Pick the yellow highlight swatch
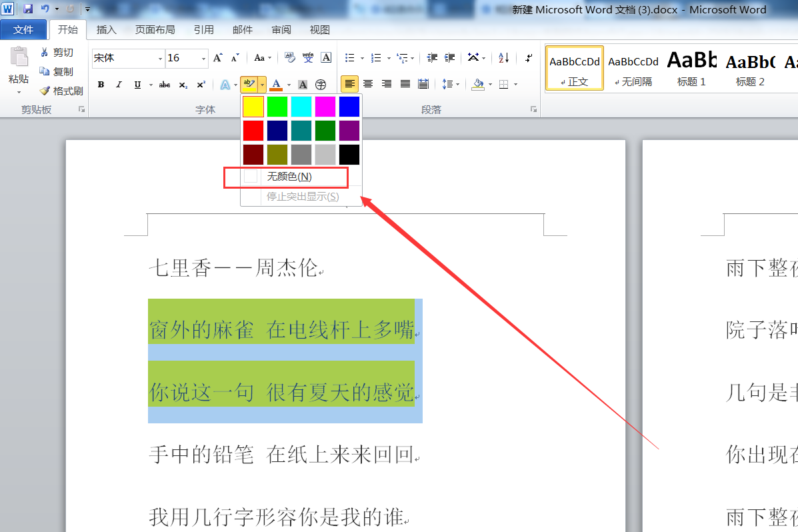 click(253, 107)
